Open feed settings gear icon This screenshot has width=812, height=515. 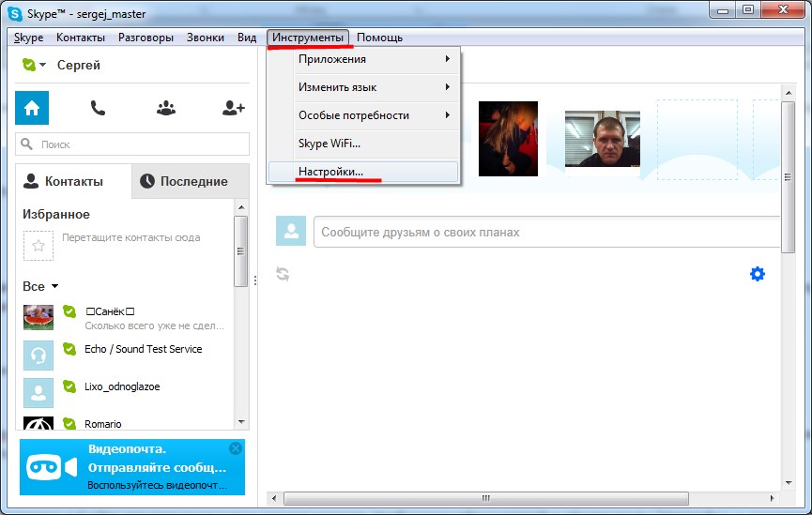coord(758,273)
